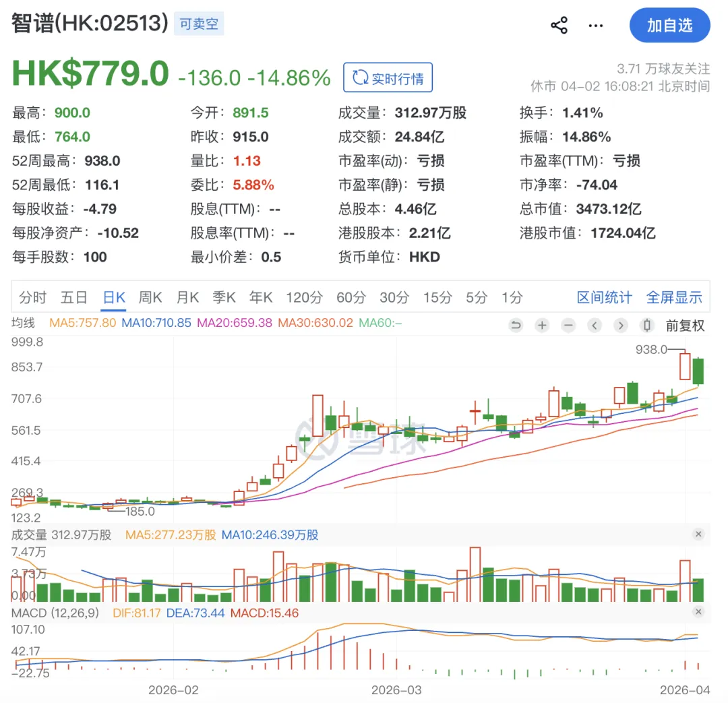The width and height of the screenshot is (728, 703).
Task: Switch to the 120分 chart tab
Action: click(304, 297)
